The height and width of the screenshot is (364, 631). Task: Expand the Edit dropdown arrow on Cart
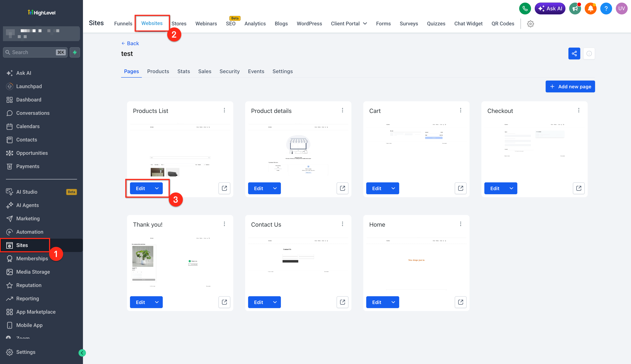[393, 188]
